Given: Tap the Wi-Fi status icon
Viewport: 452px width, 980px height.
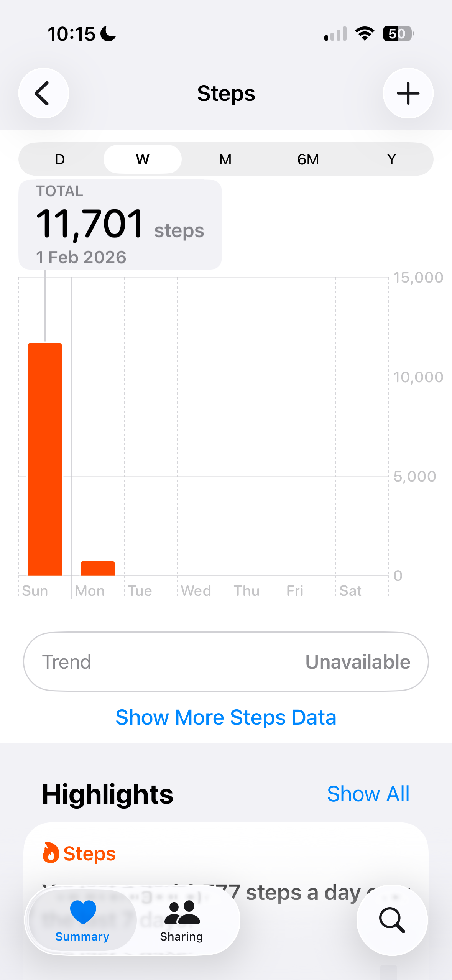Looking at the screenshot, I should [x=365, y=34].
